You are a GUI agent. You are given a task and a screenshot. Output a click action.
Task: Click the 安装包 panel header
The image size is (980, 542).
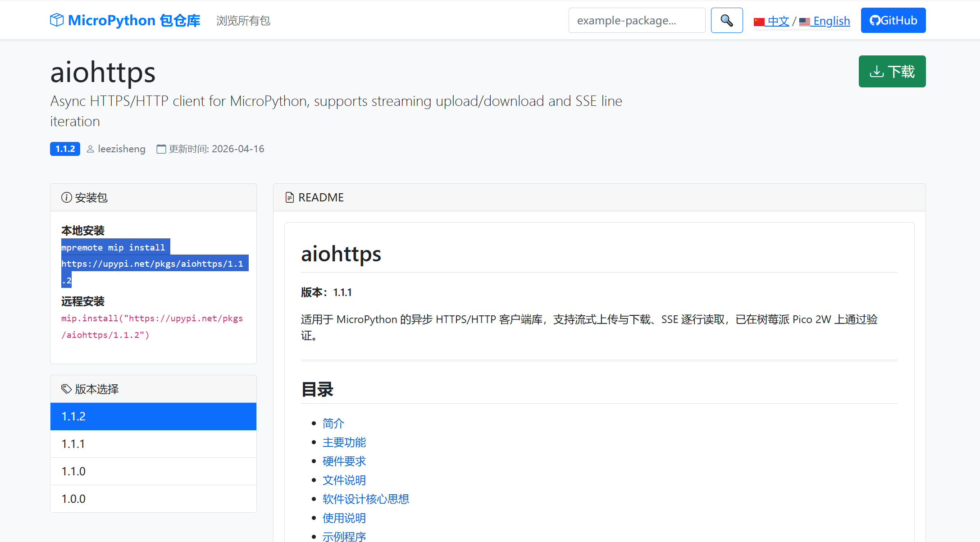[x=153, y=197]
